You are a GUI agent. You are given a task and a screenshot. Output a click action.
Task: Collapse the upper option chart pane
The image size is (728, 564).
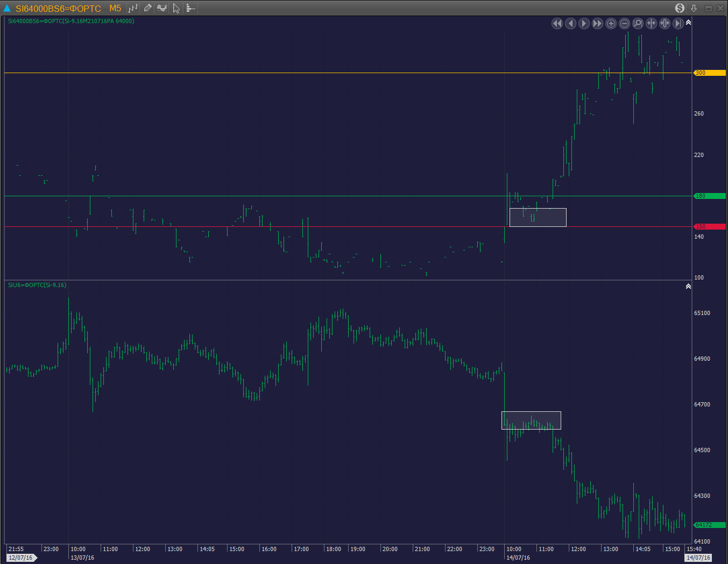(x=688, y=23)
